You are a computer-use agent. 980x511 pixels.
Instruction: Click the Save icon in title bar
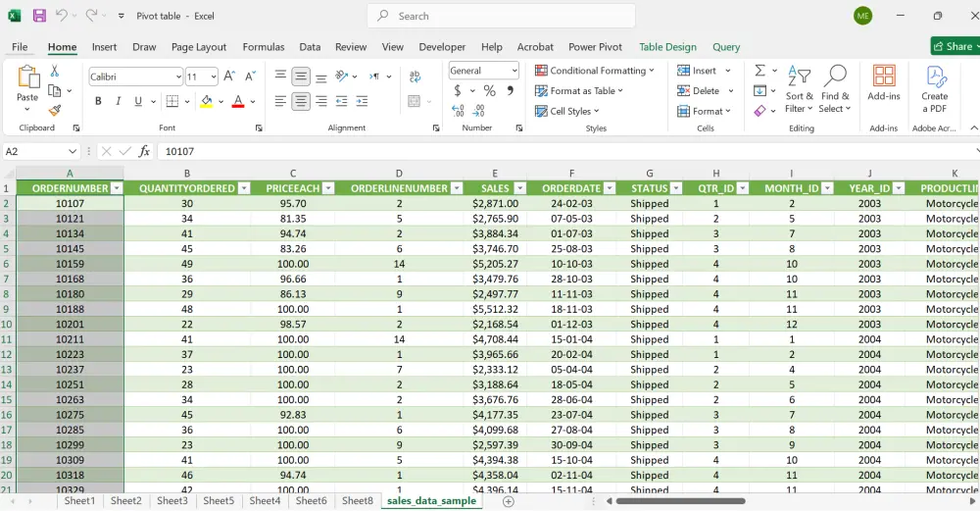point(39,16)
